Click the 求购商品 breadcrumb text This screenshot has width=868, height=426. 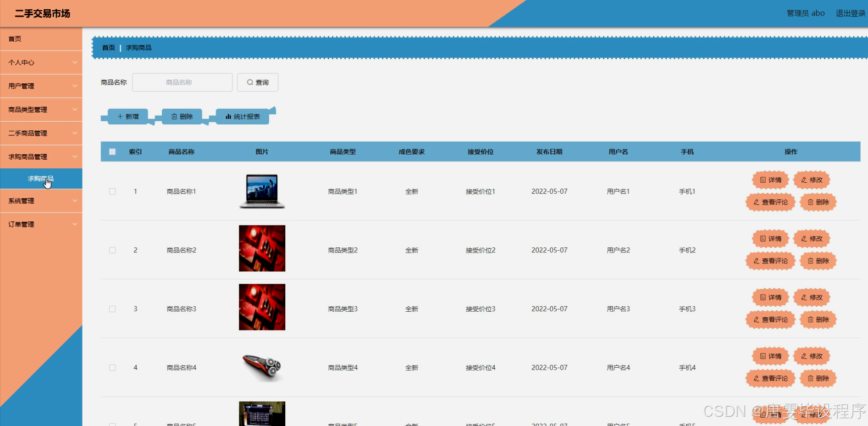(138, 48)
